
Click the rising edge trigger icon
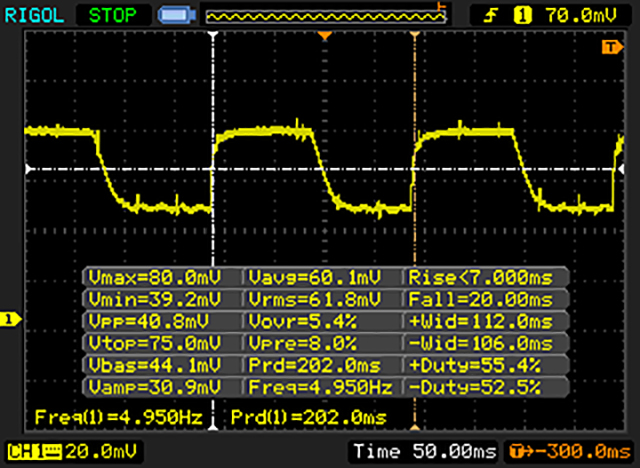[491, 16]
